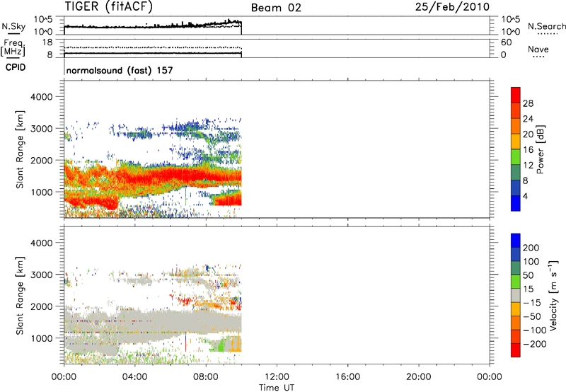
Task: Pick the bright blue bottom Power swatch
Action: (x=516, y=203)
